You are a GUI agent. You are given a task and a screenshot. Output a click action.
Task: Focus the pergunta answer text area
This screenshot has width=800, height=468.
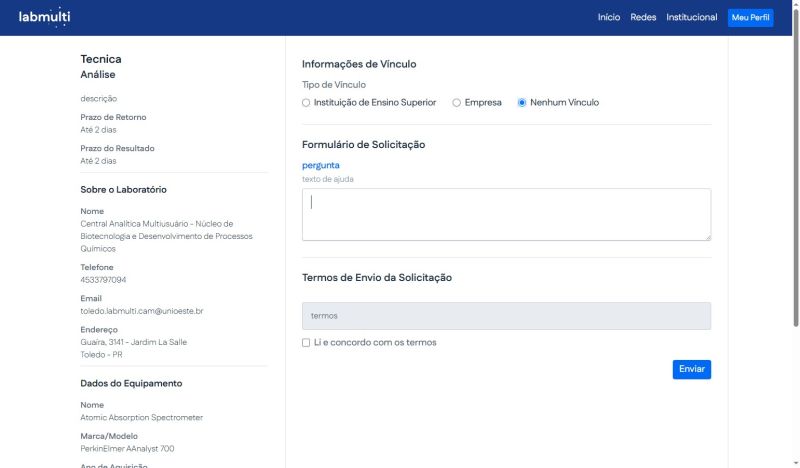(x=506, y=214)
